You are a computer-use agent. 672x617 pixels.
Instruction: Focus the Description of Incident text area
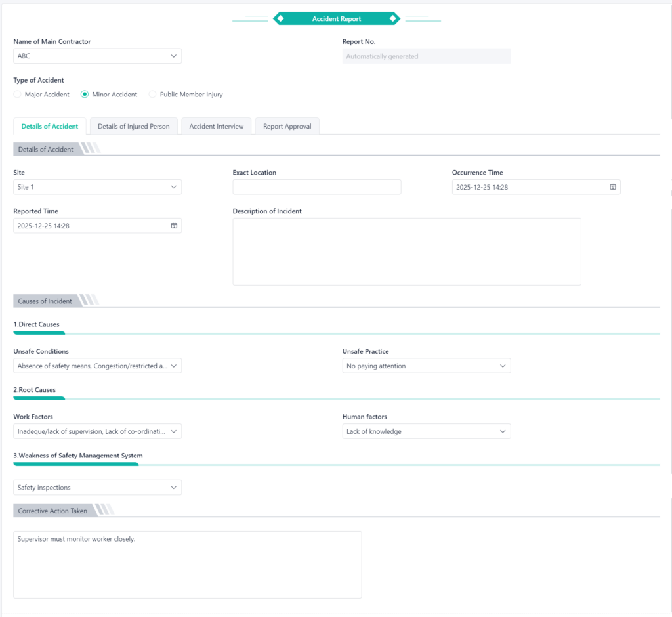pyautogui.click(x=406, y=251)
